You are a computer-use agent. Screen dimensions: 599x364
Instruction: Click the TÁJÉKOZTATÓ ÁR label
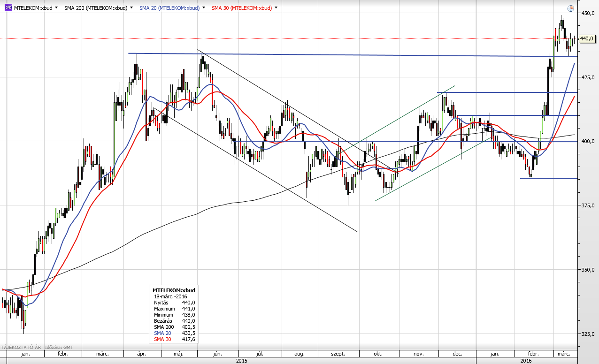(x=21, y=347)
